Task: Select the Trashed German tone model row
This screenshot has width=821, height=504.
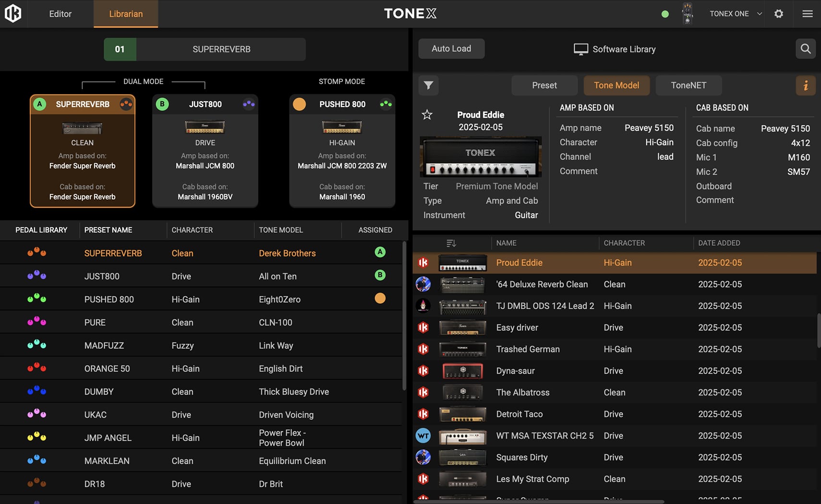Action: coord(528,349)
